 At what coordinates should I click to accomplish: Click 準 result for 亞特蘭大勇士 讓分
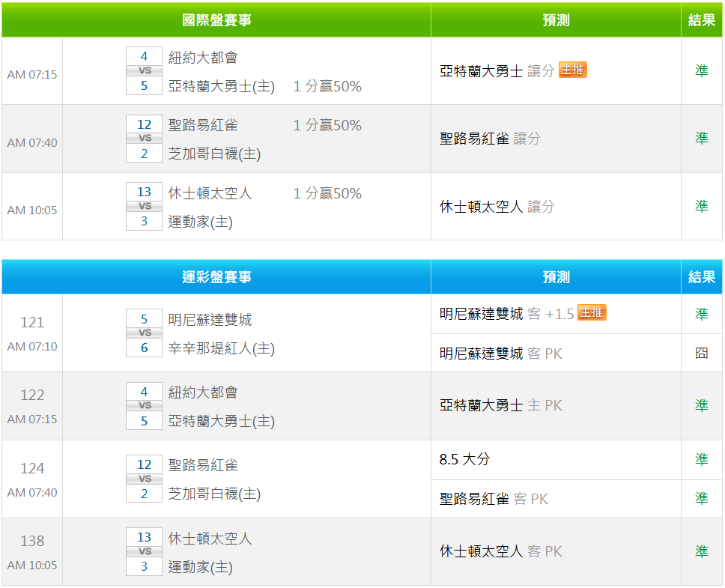702,70
